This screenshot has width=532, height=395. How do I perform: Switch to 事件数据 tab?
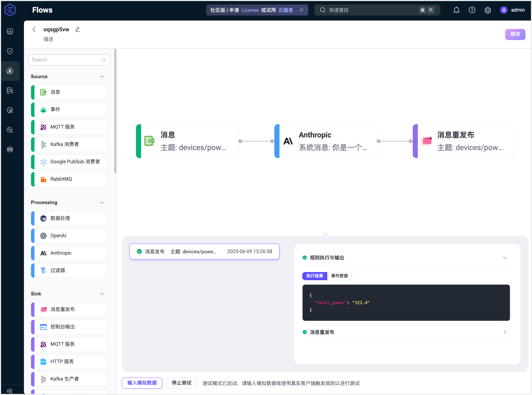point(339,276)
